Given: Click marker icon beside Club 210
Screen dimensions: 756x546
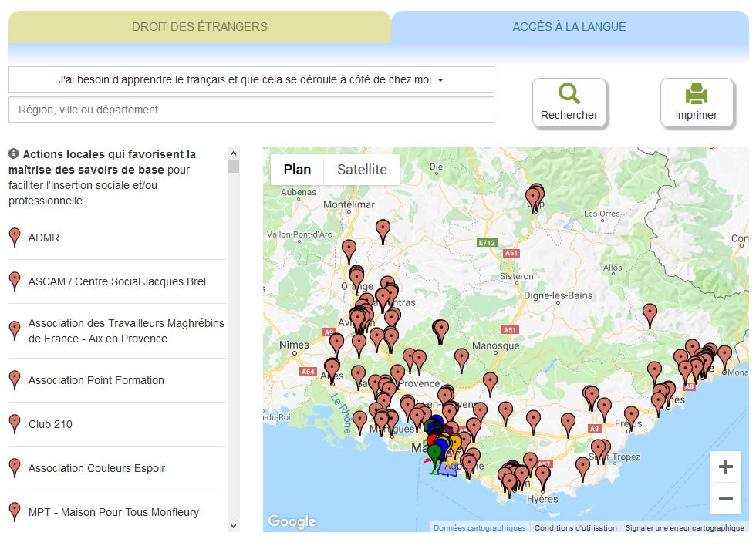Looking at the screenshot, I should [x=15, y=423].
